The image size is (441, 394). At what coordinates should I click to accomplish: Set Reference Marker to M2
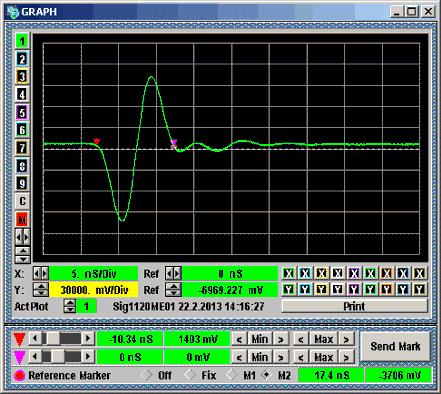[x=266, y=375]
